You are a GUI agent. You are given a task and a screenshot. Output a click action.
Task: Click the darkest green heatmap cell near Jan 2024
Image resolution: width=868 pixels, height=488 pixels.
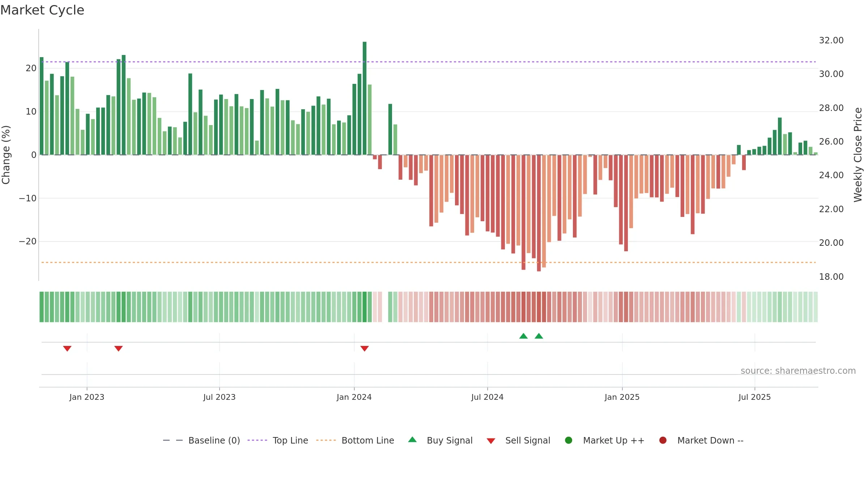pos(365,307)
